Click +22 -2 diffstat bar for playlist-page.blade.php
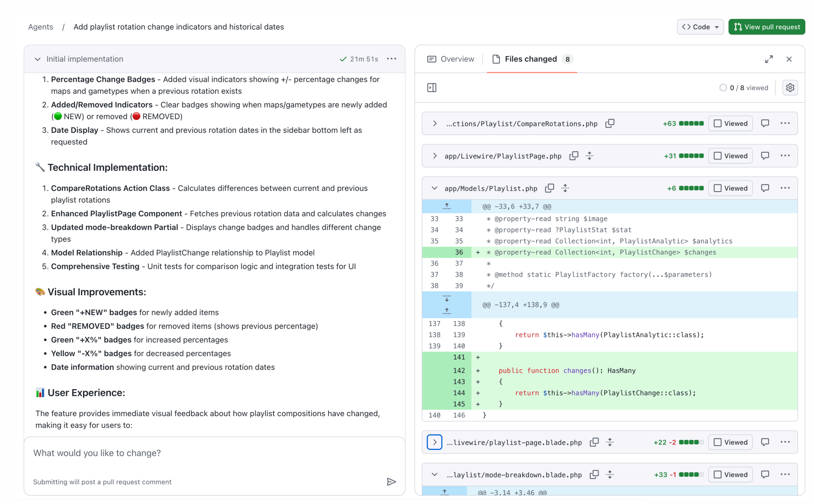Image resolution: width=814 pixels, height=504 pixels. [x=678, y=442]
